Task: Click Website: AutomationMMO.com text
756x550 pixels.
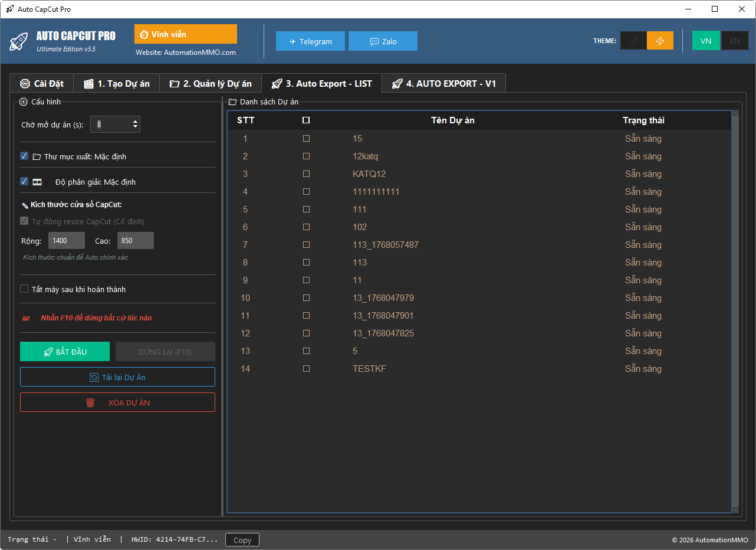Action: coord(186,53)
